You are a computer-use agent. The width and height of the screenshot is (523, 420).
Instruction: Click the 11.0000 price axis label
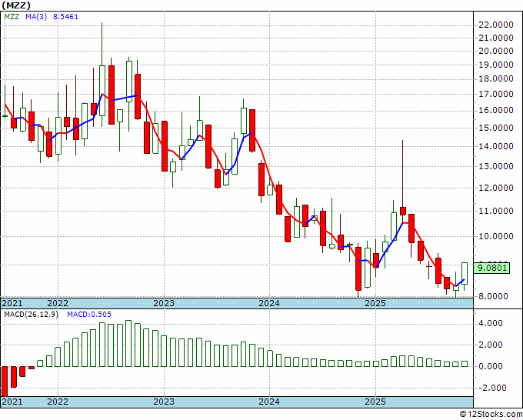495,211
